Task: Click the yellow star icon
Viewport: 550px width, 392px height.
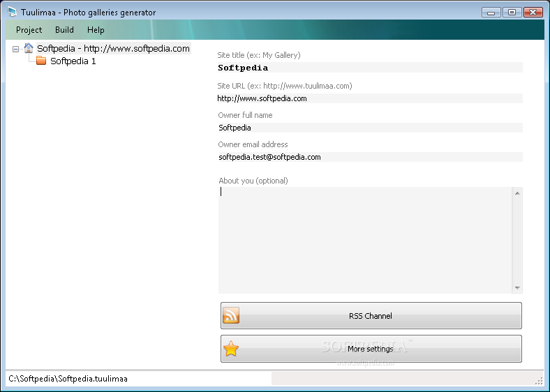Action: (x=231, y=349)
